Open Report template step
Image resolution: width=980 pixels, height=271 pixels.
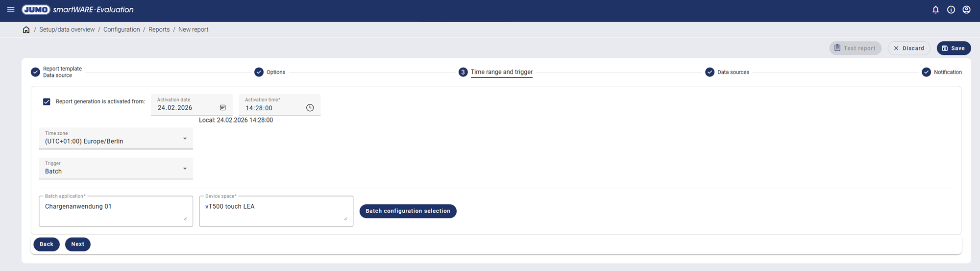(x=56, y=72)
